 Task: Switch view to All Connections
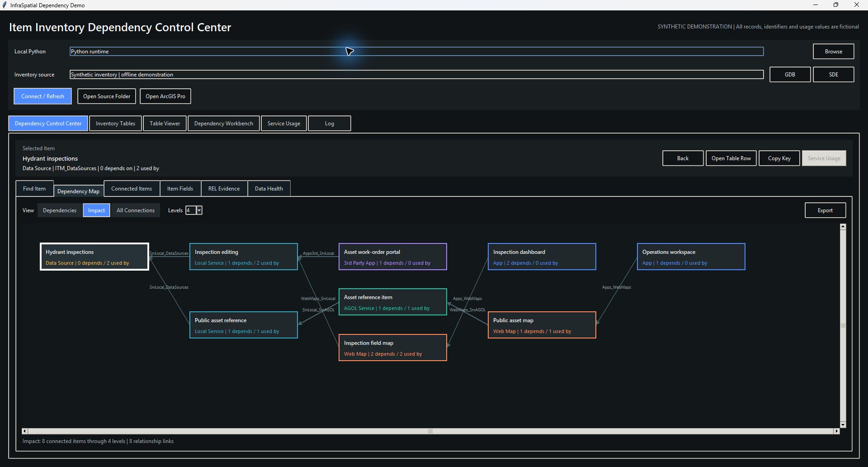coord(136,210)
